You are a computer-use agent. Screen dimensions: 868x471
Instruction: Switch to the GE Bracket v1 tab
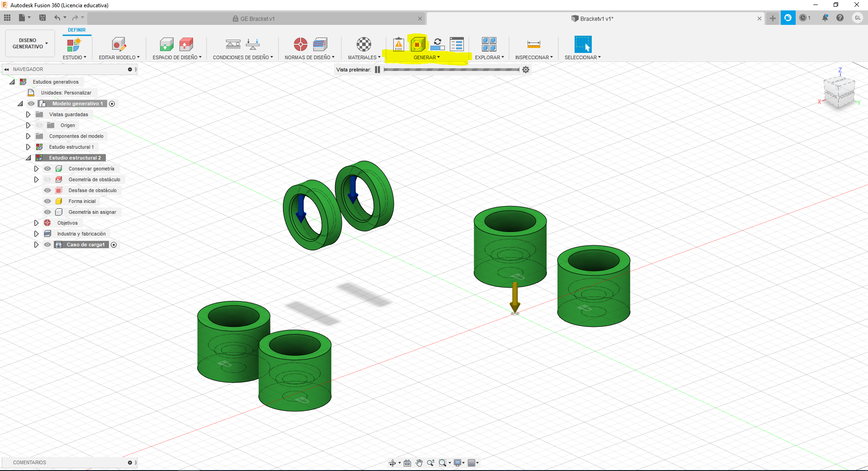point(257,19)
